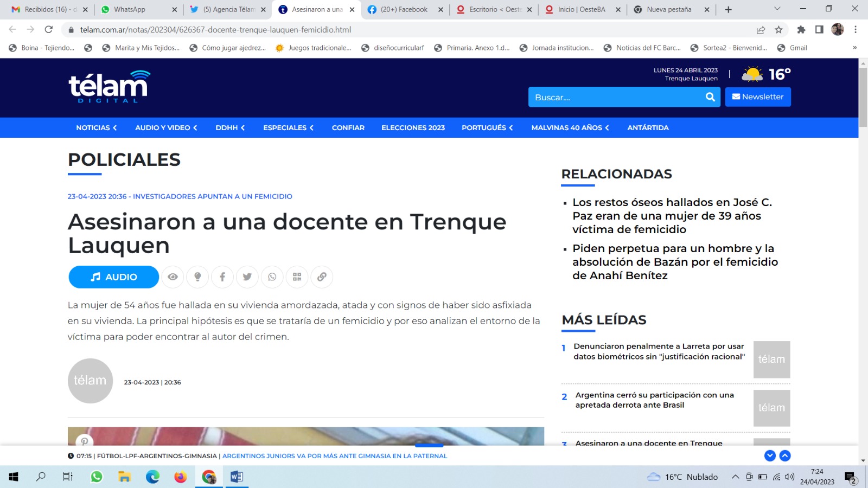
Task: Switch to the WhatsApp browser tab
Action: (130, 9)
